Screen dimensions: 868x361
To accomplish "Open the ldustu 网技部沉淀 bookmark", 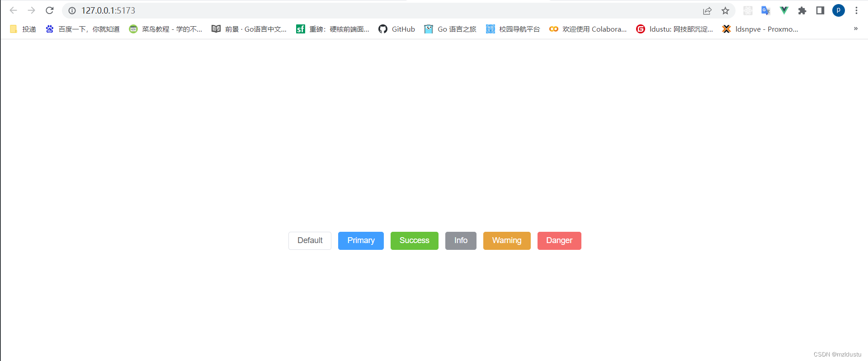I will click(675, 29).
